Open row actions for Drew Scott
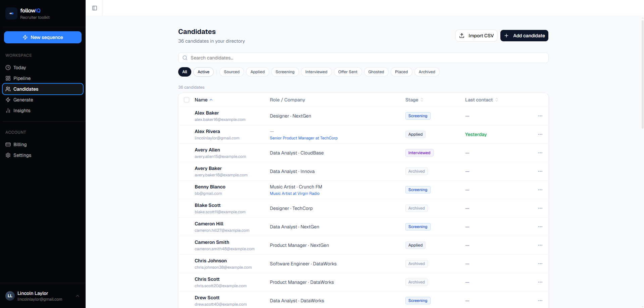This screenshot has height=308, width=644. [540, 301]
